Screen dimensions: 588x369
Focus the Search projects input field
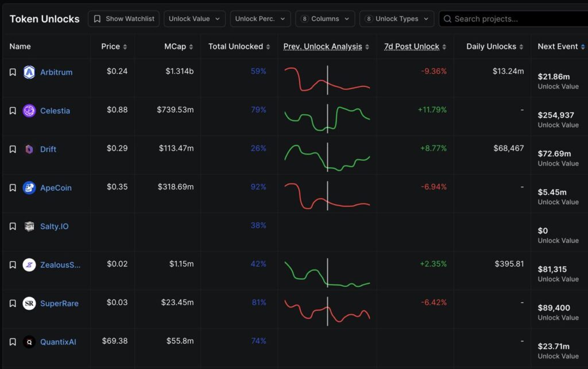coord(514,19)
